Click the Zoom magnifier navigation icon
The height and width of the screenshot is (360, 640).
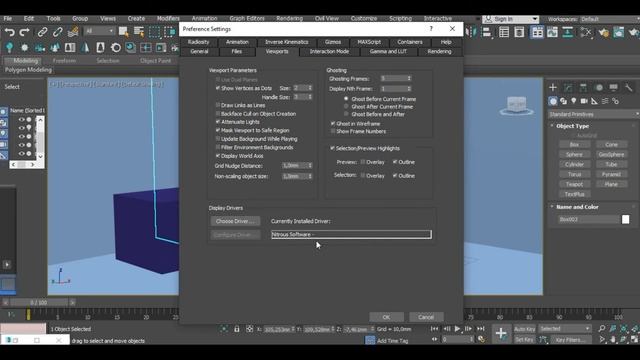602,329
